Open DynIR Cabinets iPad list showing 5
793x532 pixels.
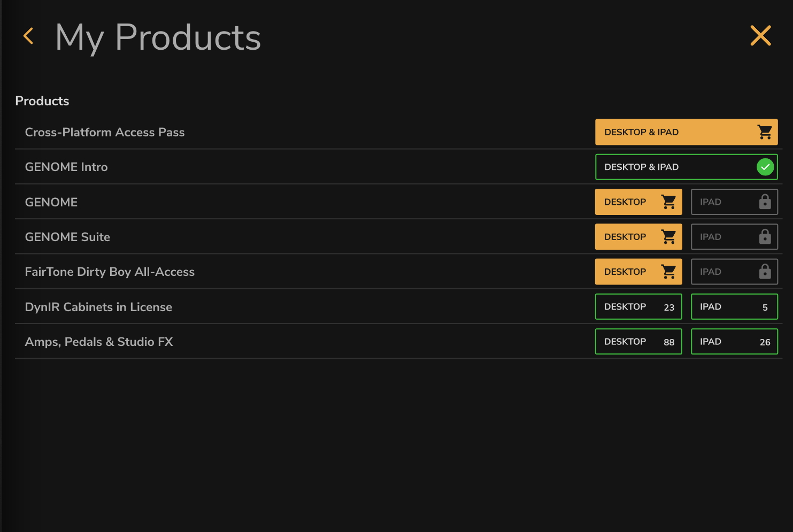734,307
